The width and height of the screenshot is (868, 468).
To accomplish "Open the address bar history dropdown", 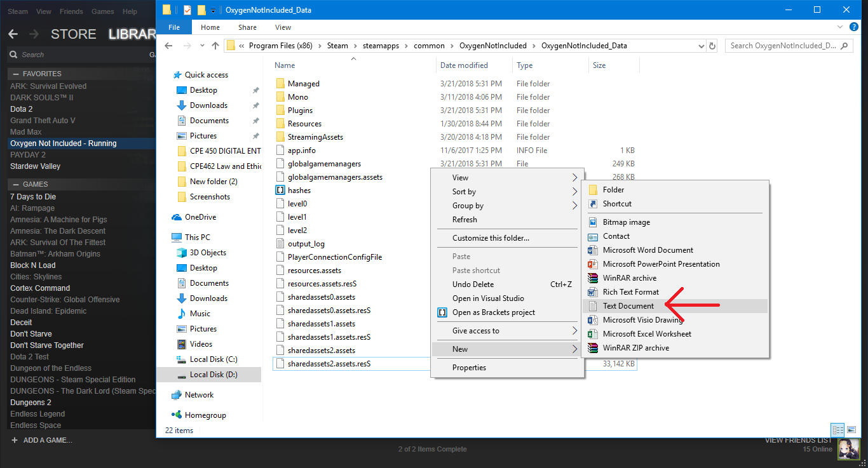I will (x=702, y=46).
